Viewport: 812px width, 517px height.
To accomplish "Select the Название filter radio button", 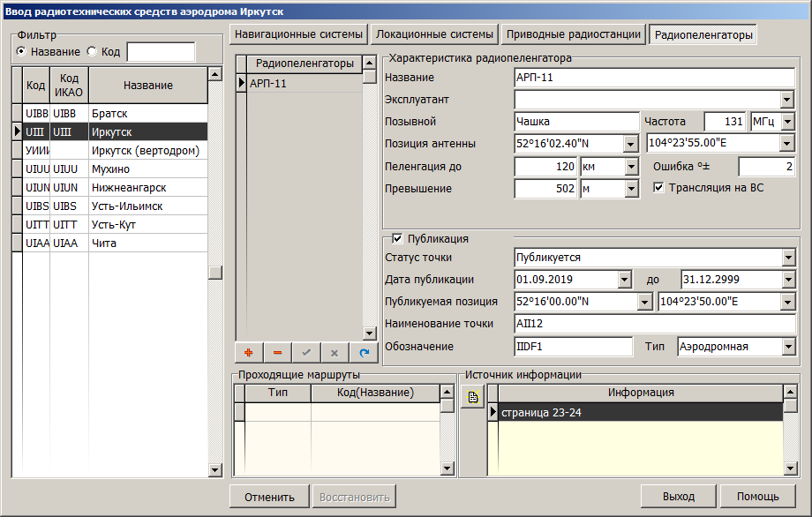I will click(x=22, y=52).
